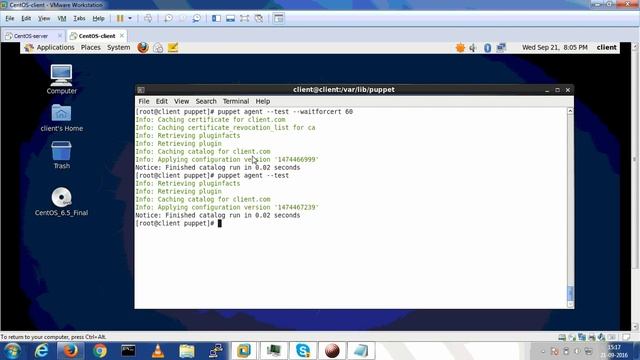Open the GNOME volume control icon
The height and width of the screenshot is (360, 640).
pos(473,48)
